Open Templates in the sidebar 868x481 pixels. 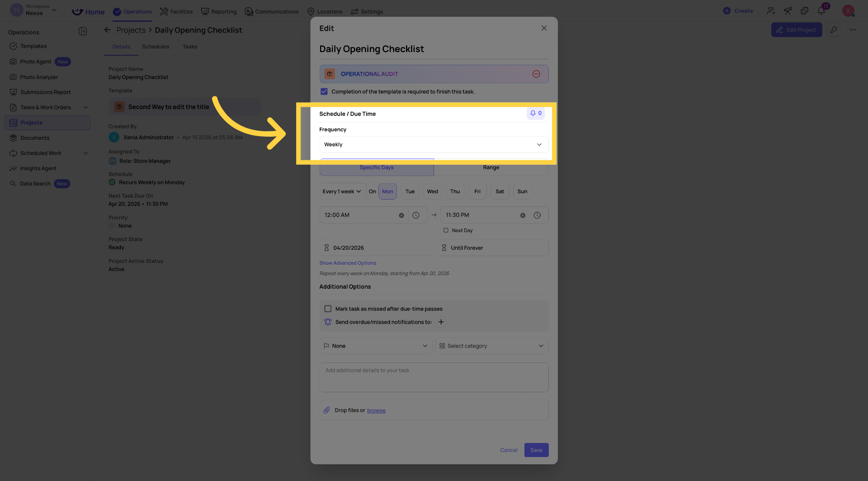33,46
